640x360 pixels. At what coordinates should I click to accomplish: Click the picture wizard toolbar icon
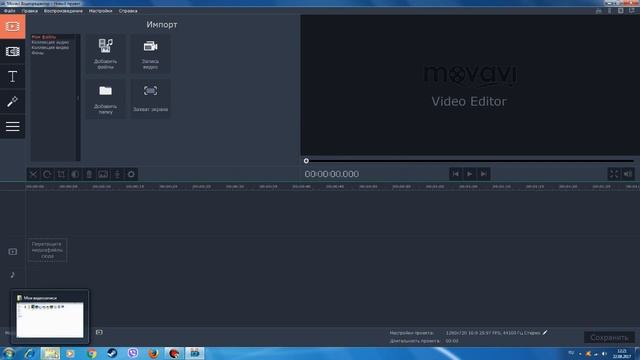pos(103,175)
